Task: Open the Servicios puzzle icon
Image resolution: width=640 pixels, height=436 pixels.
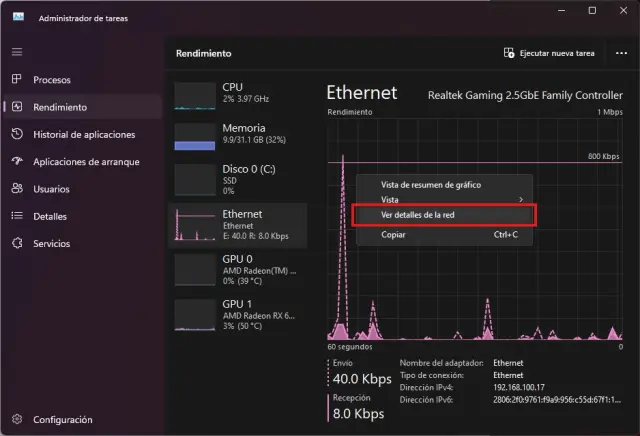Action: [17, 243]
